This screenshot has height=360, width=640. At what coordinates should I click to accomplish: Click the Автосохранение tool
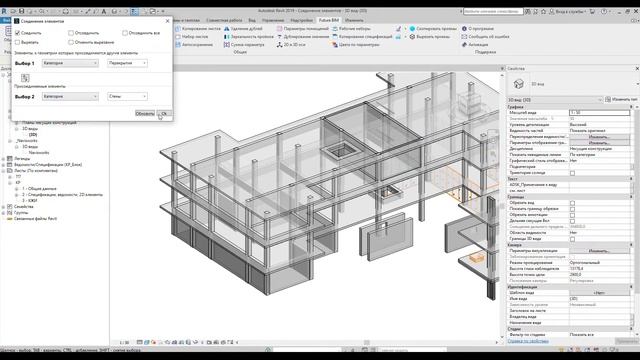pyautogui.click(x=194, y=45)
